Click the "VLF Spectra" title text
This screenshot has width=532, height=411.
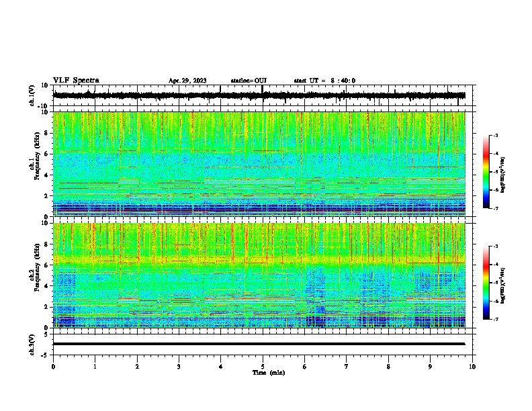[76, 81]
